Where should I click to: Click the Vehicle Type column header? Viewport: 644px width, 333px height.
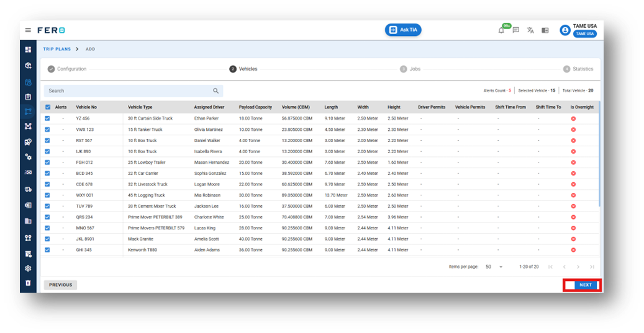140,107
